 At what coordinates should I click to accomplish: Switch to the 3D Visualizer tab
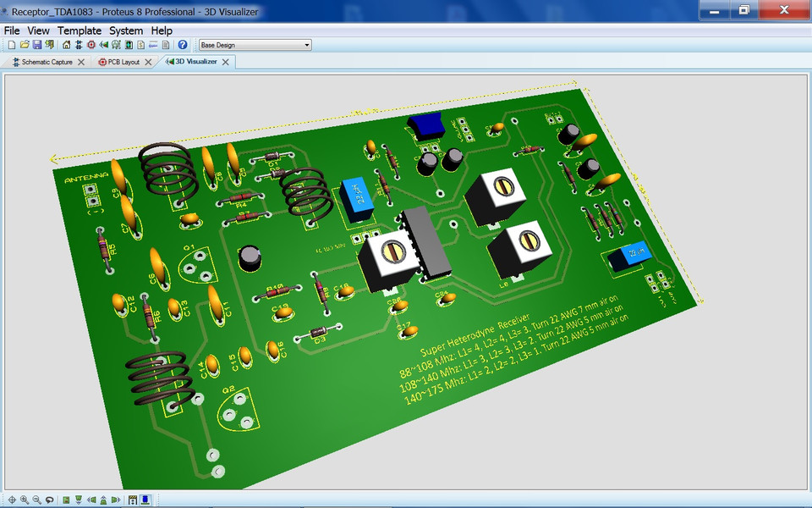pos(196,61)
